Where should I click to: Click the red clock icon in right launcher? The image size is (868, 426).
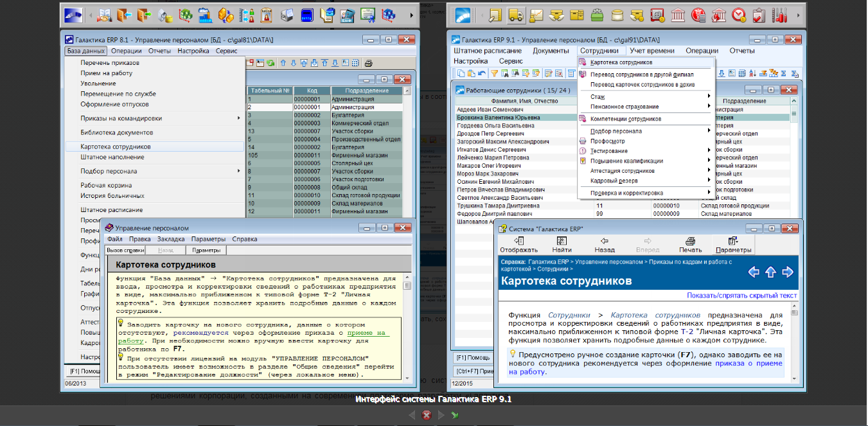739,15
